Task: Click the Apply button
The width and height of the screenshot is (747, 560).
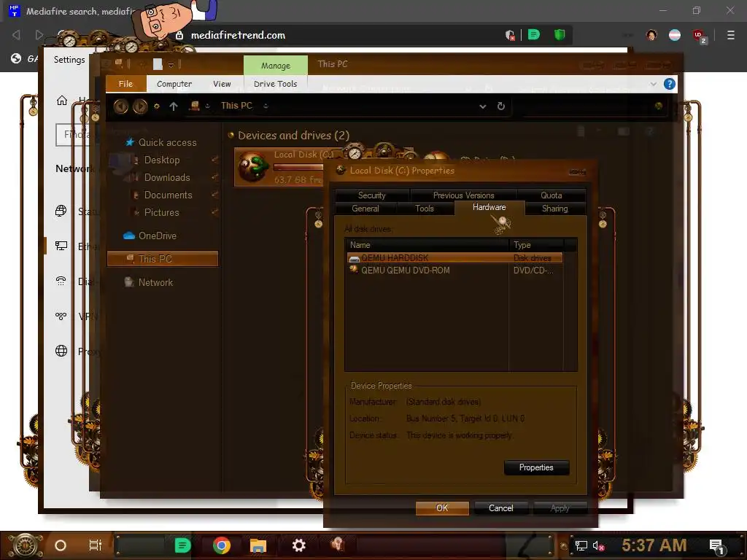Action: coord(560,508)
